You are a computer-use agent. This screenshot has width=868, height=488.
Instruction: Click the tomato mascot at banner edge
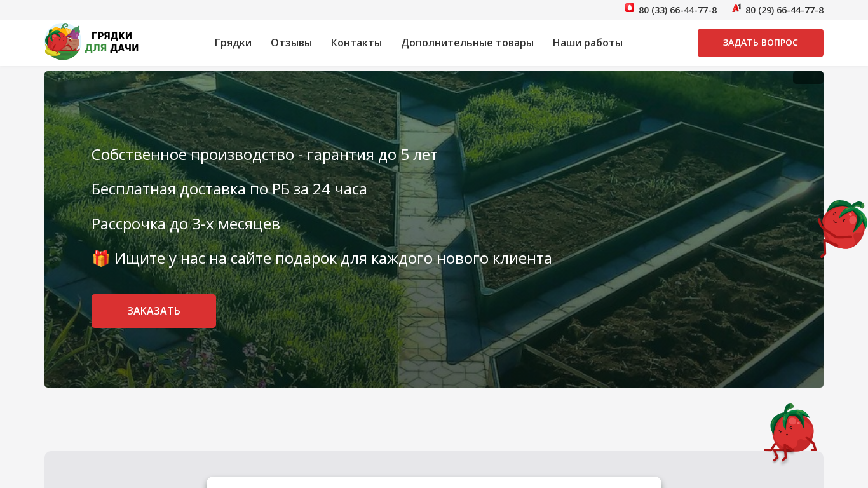(x=843, y=228)
